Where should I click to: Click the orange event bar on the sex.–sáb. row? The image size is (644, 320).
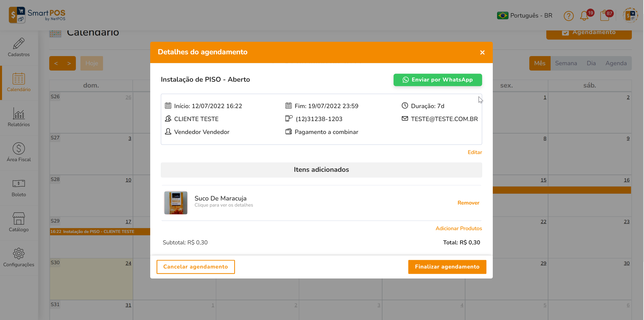[562, 190]
